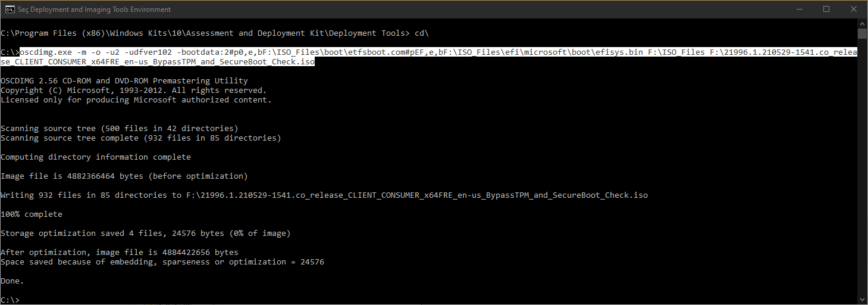This screenshot has height=305, width=868.
Task: Click the 'Image file is 4882366464 bytes' line
Action: tap(124, 176)
